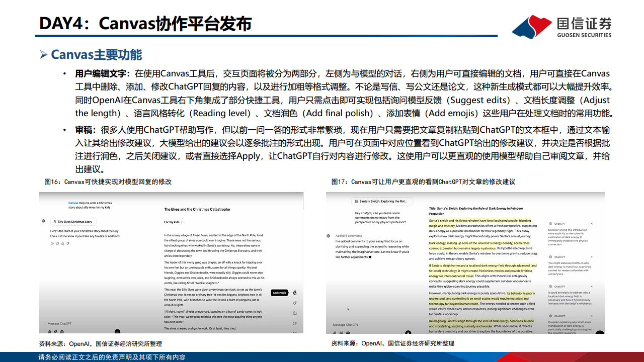Click the 'For my kids...' line
The width and height of the screenshot is (644, 362).
coord(173,222)
